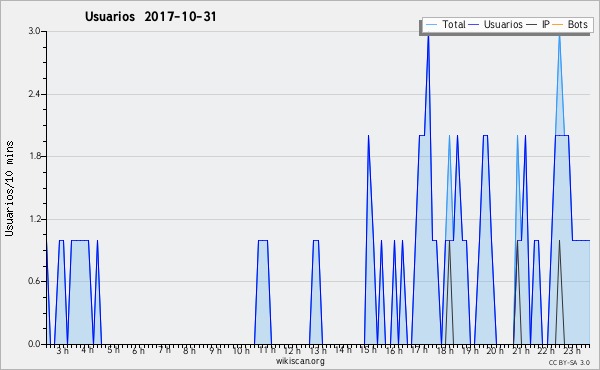Click the '16 h' x-axis label

click(394, 350)
